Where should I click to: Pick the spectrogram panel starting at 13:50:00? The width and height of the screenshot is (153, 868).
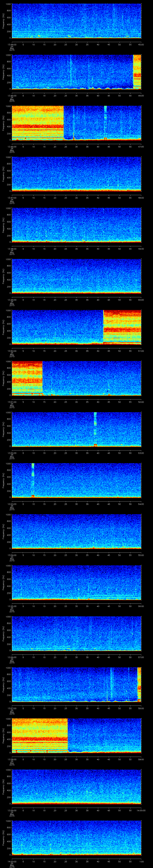point(76,327)
